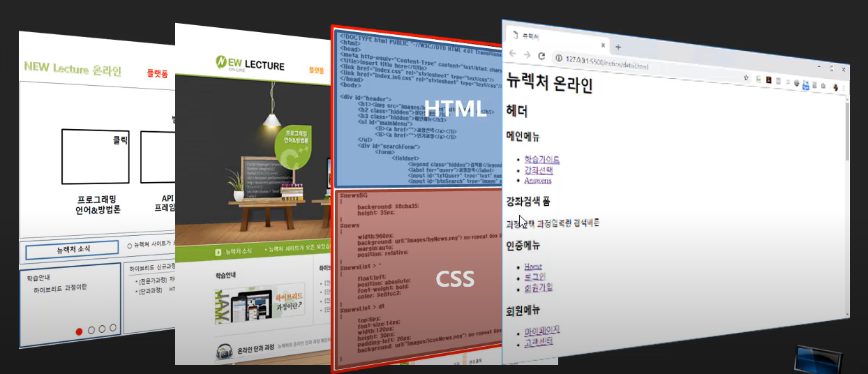The width and height of the screenshot is (868, 374).
Task: Click the CSS label on red code panel
Action: tap(455, 278)
